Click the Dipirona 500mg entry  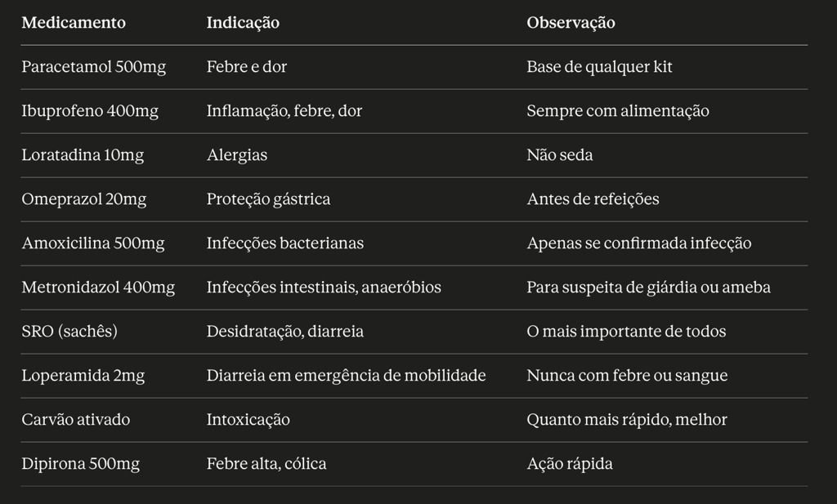click(81, 463)
